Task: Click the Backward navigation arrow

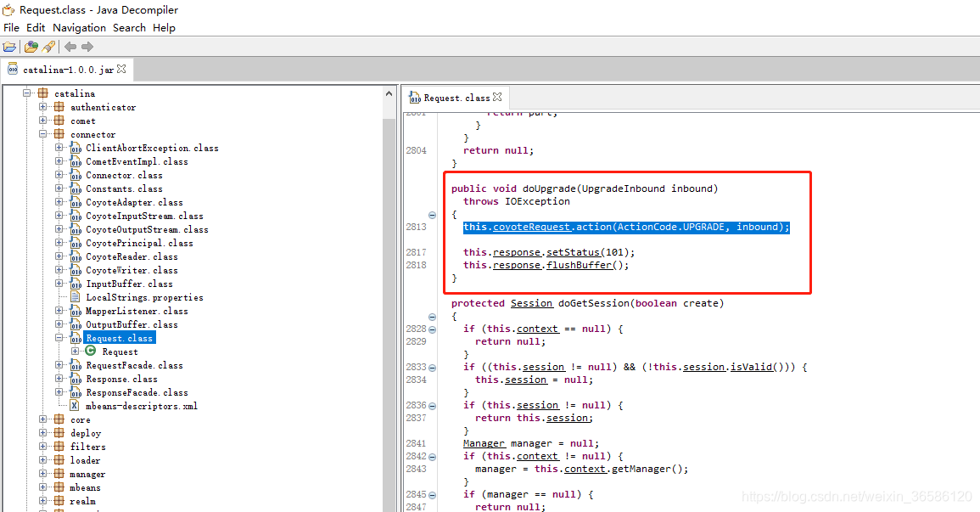Action: 70,47
